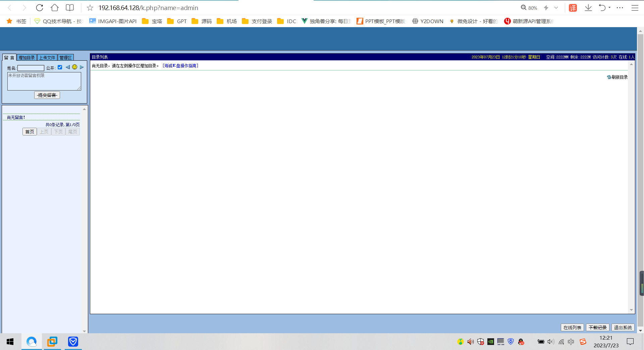Open the blue shield security taskbar app
Viewport: 644px width, 350px height.
[x=73, y=342]
